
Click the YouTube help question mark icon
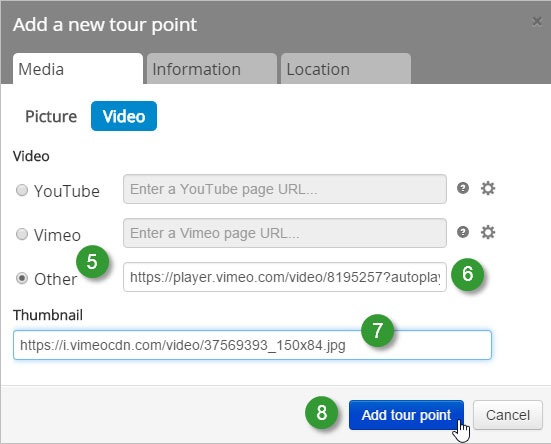coord(463,188)
